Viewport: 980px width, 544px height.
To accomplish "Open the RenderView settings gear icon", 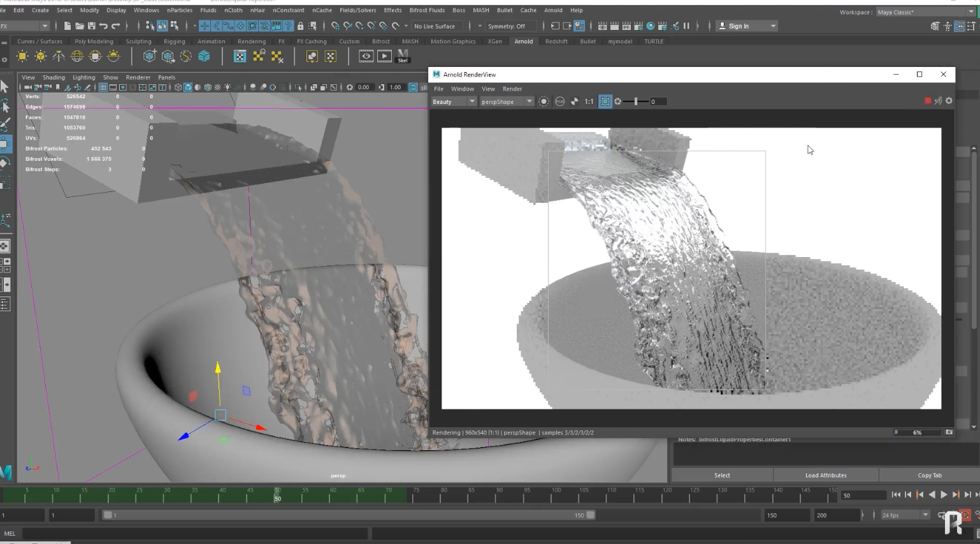I will pos(949,101).
